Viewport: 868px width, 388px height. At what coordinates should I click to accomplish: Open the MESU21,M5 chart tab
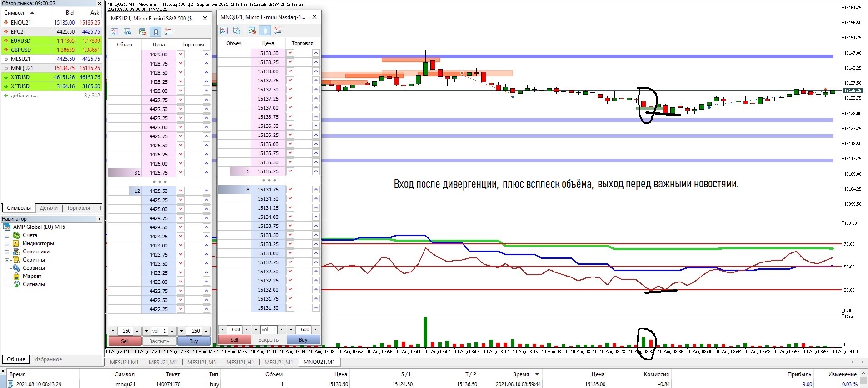click(202, 362)
